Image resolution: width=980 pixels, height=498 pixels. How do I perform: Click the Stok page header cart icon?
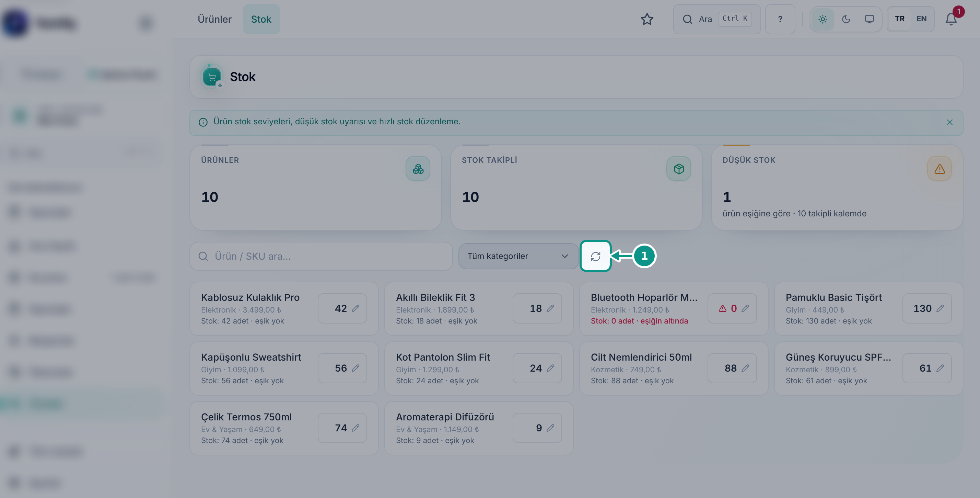point(212,77)
